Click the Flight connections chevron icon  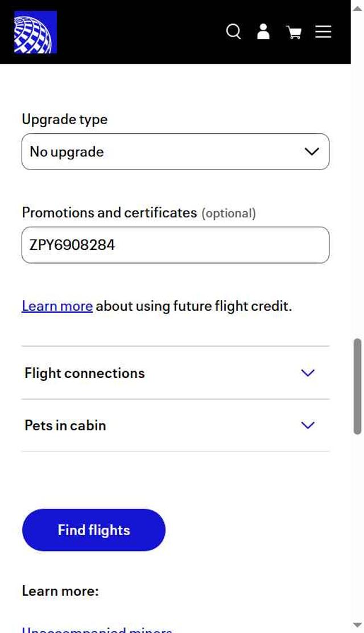point(308,373)
